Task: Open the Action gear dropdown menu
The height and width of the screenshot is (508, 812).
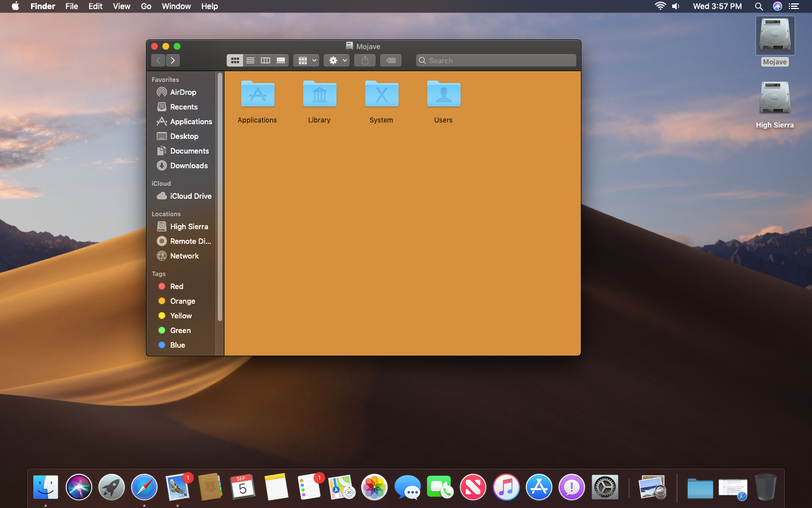Action: 337,60
